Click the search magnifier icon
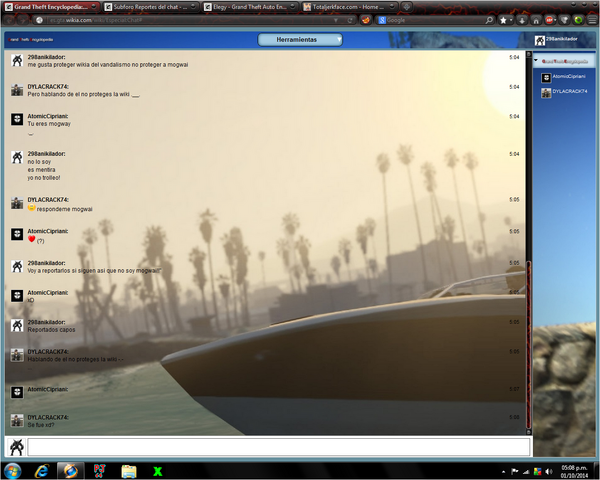 pos(489,20)
